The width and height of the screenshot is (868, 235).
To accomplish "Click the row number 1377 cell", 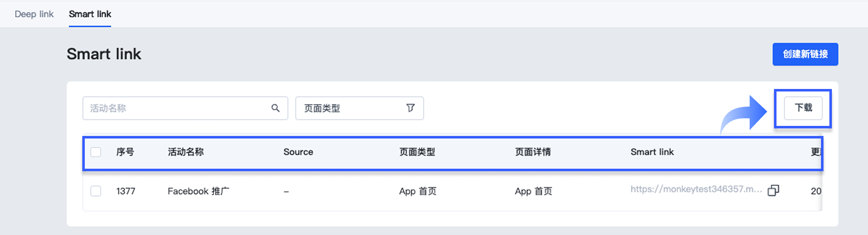I will click(x=125, y=191).
